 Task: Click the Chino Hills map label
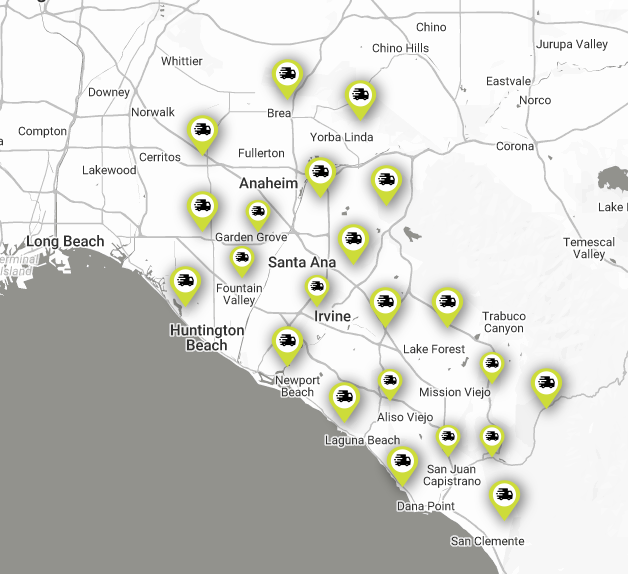400,48
